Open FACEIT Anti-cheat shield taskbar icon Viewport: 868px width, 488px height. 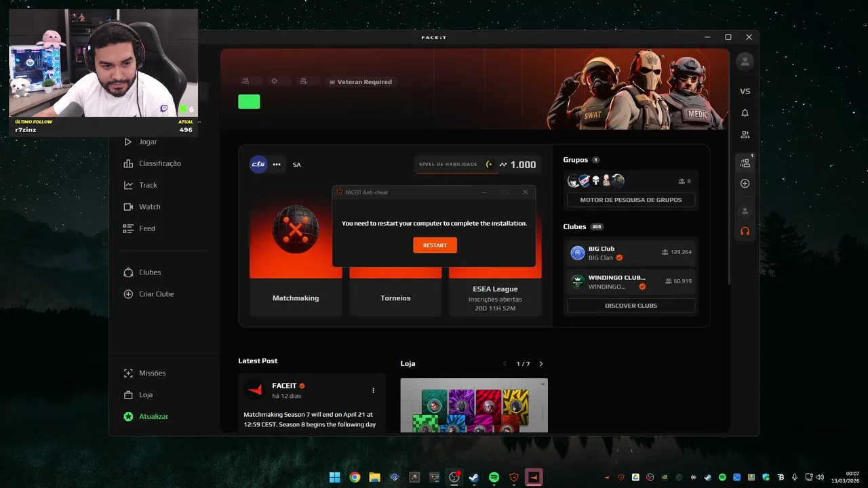point(514,477)
